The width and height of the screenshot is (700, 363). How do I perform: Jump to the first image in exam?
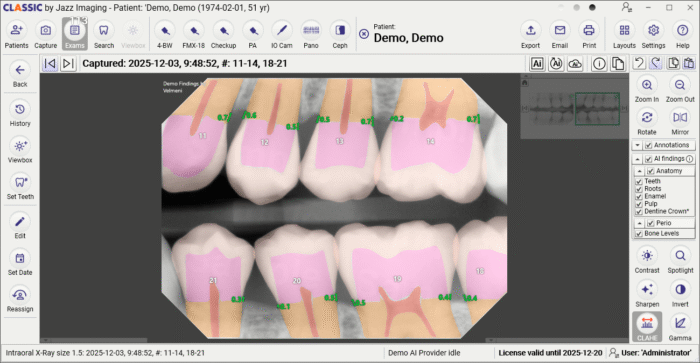50,63
